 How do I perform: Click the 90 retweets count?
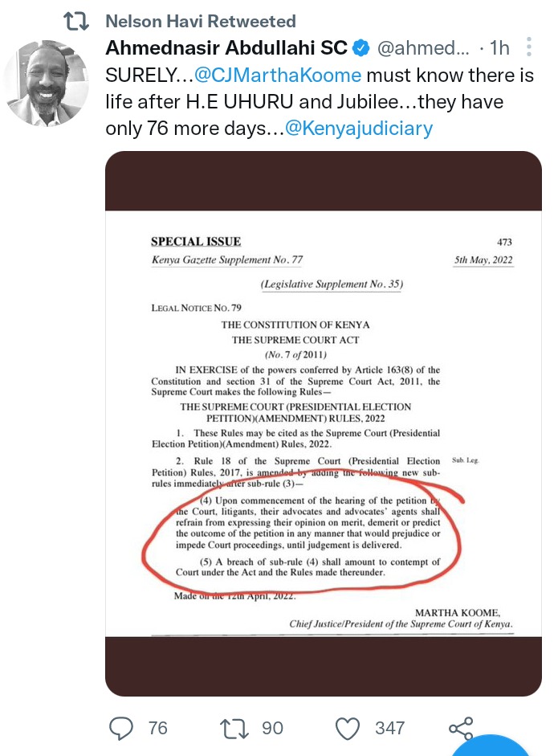(272, 728)
